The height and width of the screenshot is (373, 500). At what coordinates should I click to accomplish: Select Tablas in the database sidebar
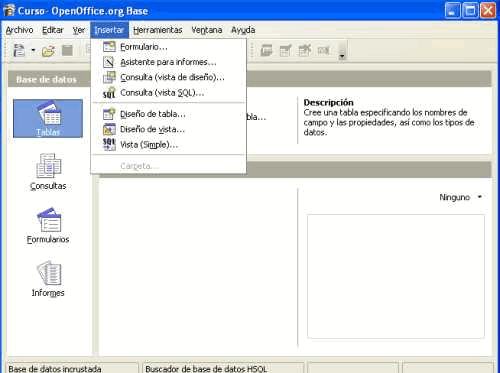point(48,118)
